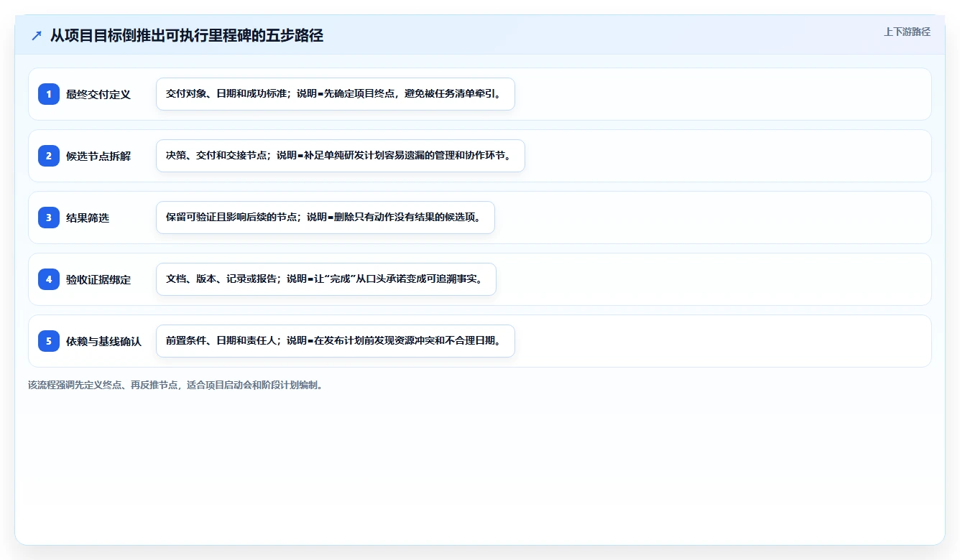Open the box starting 决策、交付和交接节点
This screenshot has height=560, width=960.
pos(341,156)
